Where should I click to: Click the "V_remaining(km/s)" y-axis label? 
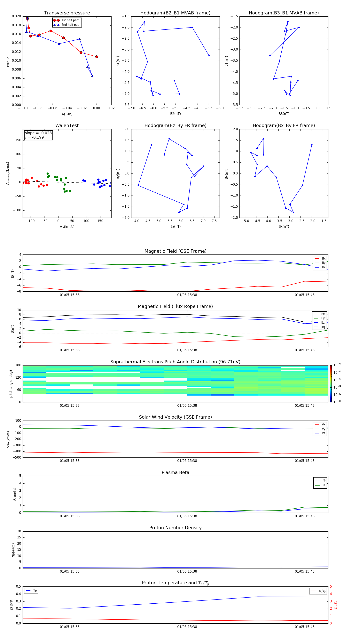[8, 173]
